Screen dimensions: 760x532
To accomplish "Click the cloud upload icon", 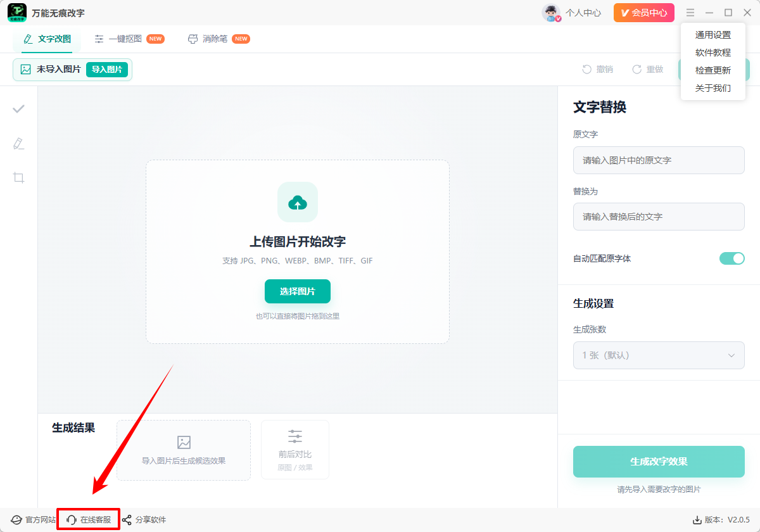I will [298, 202].
